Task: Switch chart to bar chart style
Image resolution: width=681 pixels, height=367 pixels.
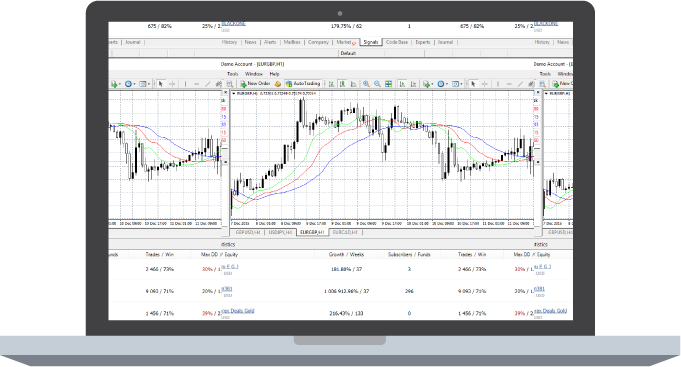Action: pyautogui.click(x=331, y=84)
